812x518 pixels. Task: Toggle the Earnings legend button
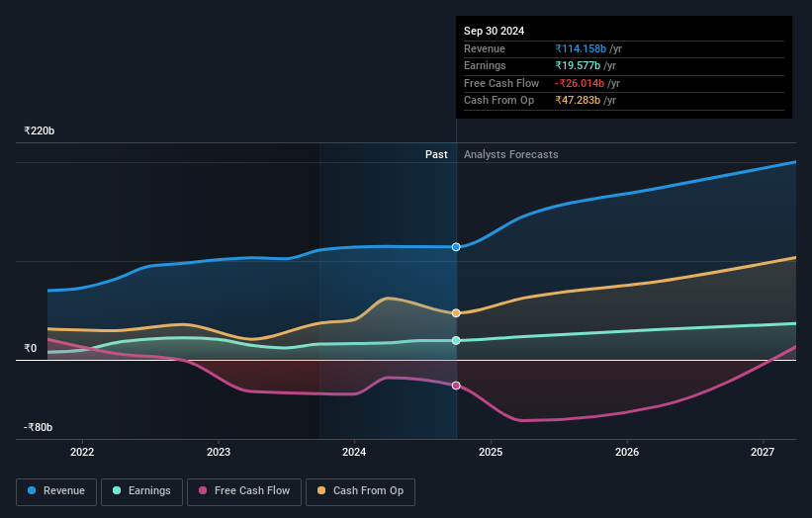tap(141, 491)
